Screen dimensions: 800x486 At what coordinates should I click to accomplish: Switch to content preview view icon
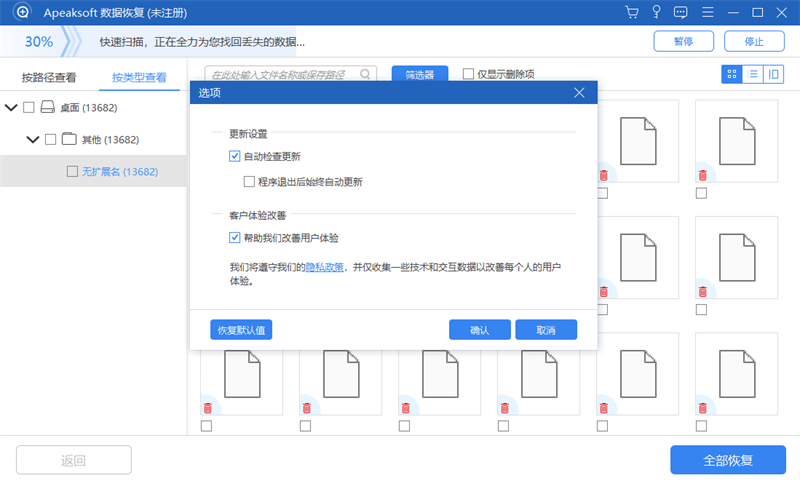(x=773, y=74)
